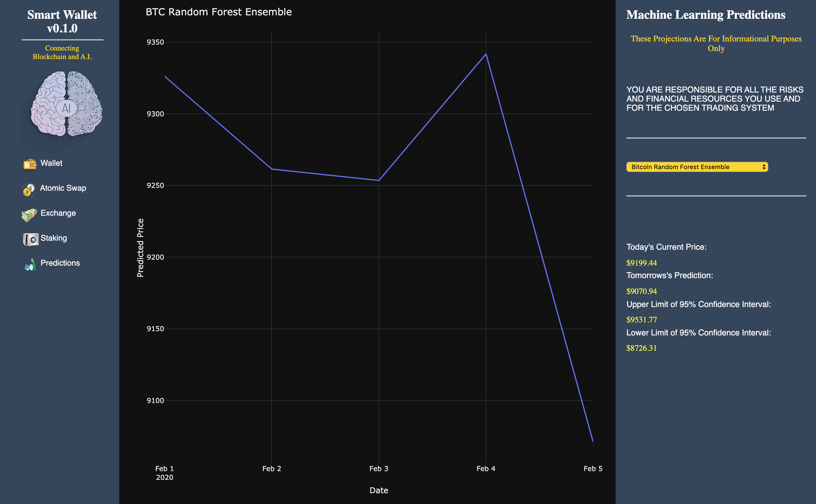Click the Staking safe icon
The image size is (816, 504).
pyautogui.click(x=31, y=240)
